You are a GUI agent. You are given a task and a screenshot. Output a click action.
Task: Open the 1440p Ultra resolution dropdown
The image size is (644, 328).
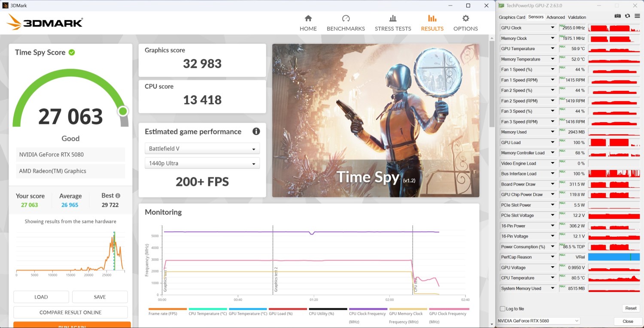pos(202,163)
